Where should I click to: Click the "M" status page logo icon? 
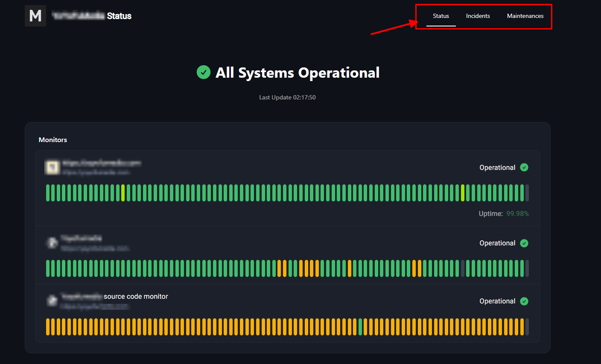click(x=35, y=15)
